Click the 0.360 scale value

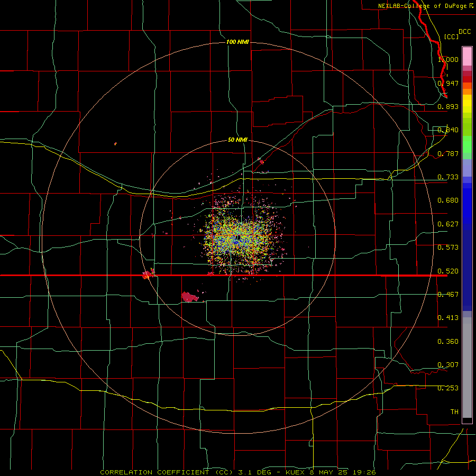click(448, 342)
